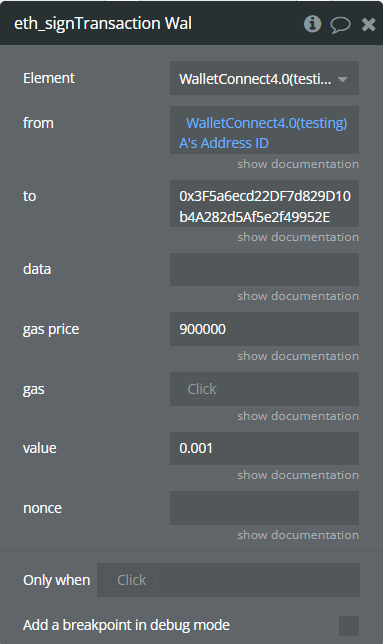This screenshot has height=644, width=383.
Task: Show documentation under gas field
Action: point(298,416)
